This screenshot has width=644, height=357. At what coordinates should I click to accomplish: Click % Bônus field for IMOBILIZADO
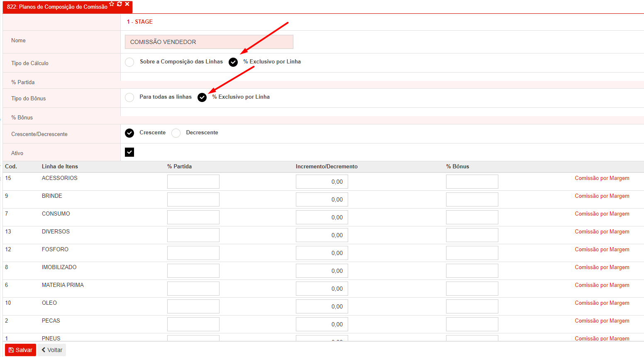click(x=472, y=271)
